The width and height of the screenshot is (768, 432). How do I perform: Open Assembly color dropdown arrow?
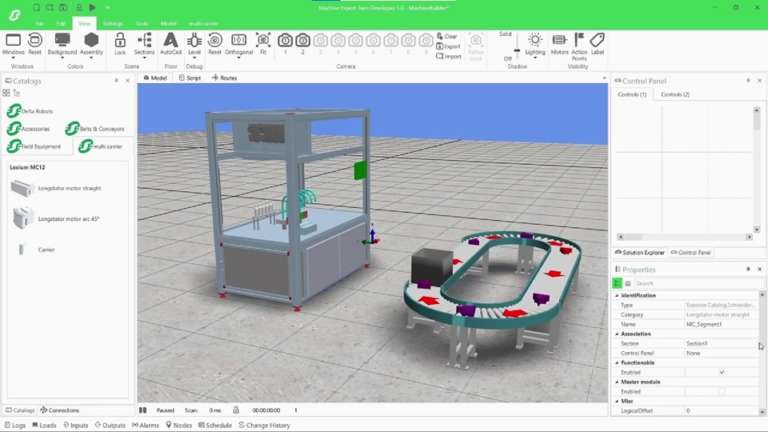pyautogui.click(x=91, y=58)
